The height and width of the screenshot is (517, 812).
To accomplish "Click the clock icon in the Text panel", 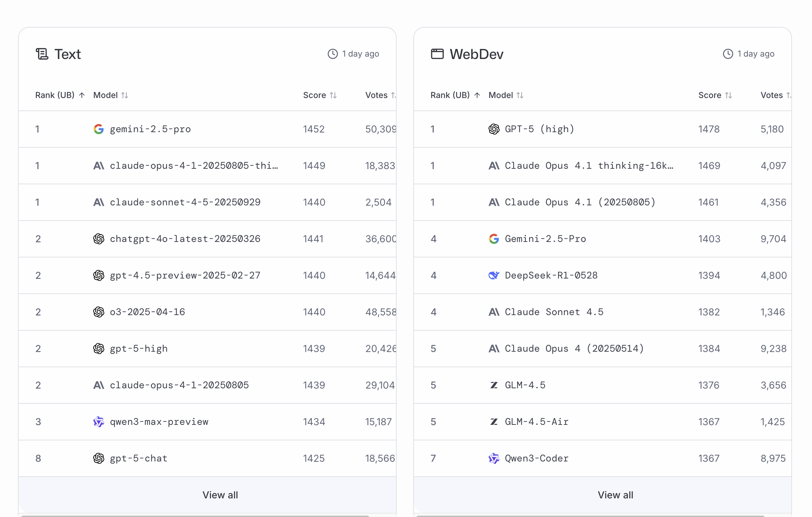I will point(332,54).
